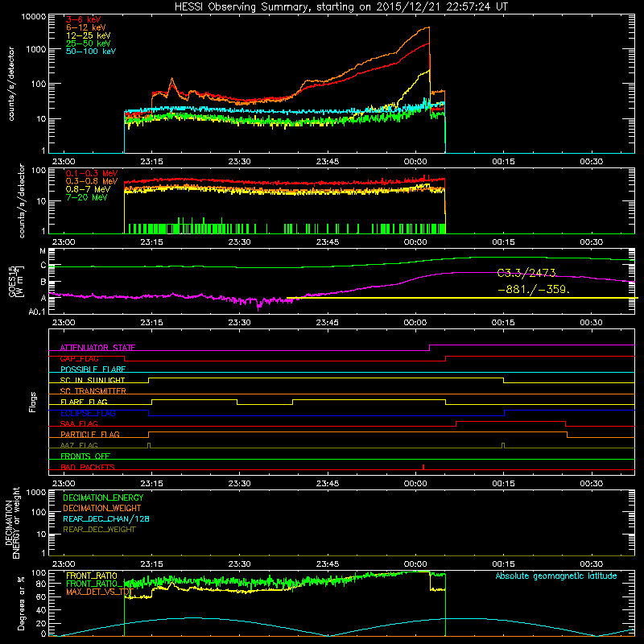Select the 12-25 keV legend label
The image size is (644, 644).
click(x=88, y=35)
